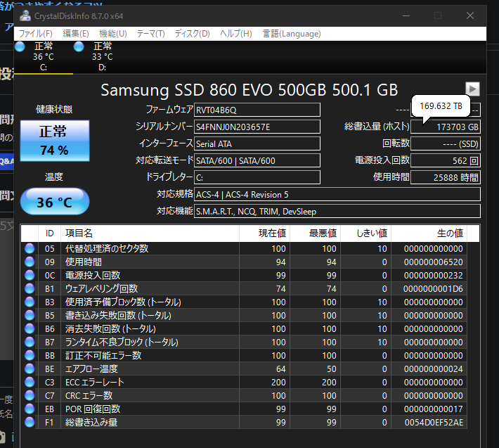Image resolution: width=499 pixels, height=448 pixels.
Task: Click the 正常 74 % health status button
Action: click(x=55, y=141)
